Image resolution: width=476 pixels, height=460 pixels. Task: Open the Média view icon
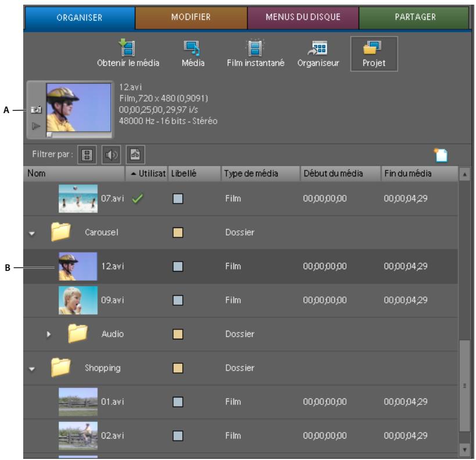[x=193, y=53]
